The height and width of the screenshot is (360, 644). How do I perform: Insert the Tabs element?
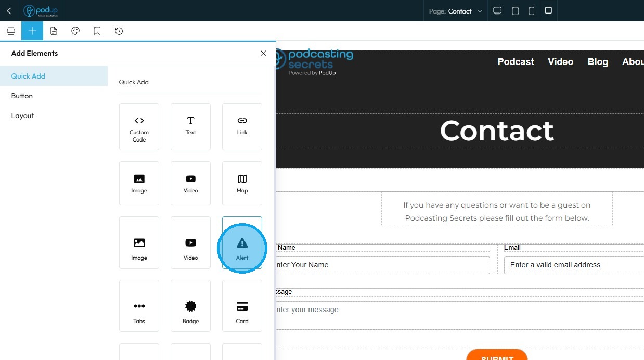point(139,306)
